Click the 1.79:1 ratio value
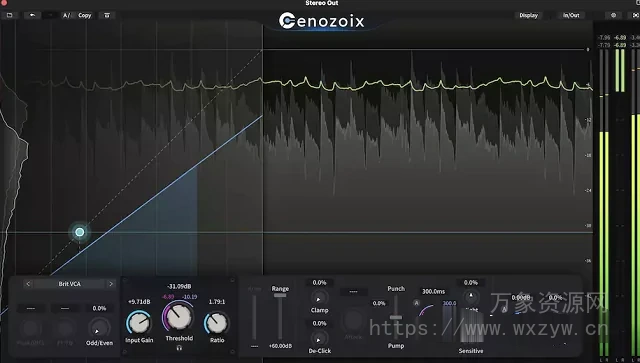Viewport: 640px width, 363px height. [x=217, y=302]
